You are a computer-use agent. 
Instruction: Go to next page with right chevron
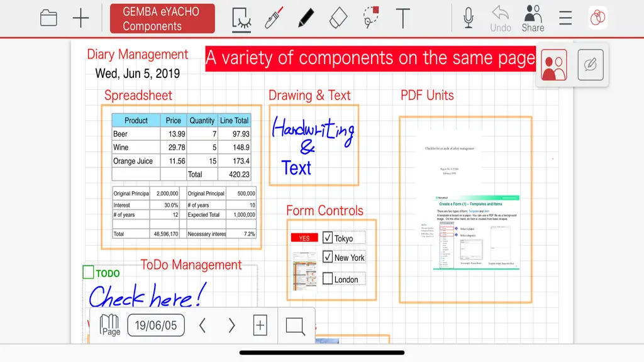[x=231, y=326]
